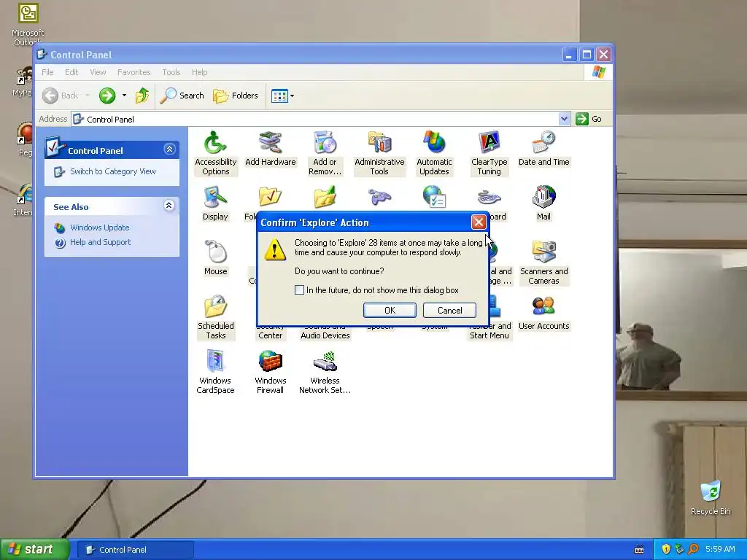Click the green Forward arrow button
747x560 pixels.
[x=107, y=96]
